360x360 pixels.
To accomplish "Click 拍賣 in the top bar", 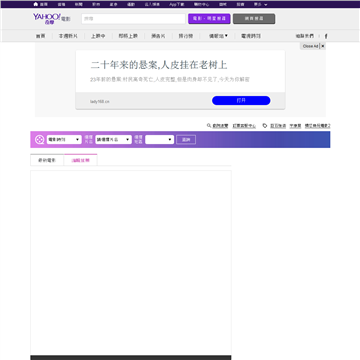I will coord(240,4).
